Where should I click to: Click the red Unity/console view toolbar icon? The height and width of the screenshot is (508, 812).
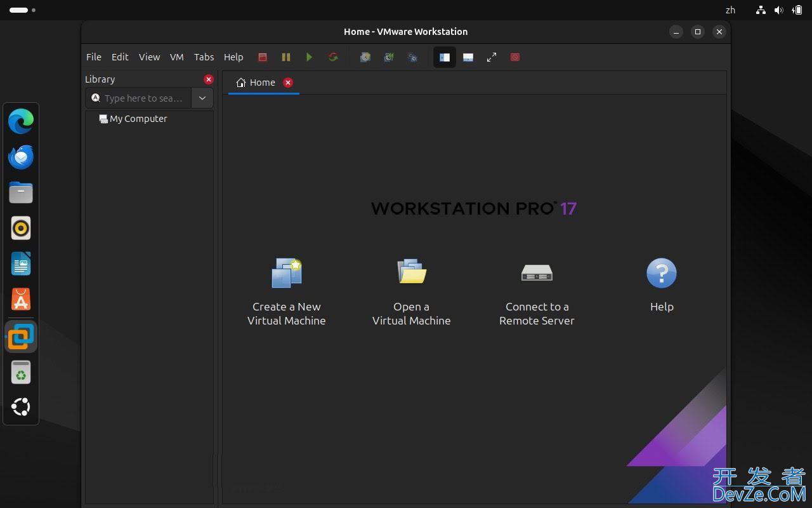click(515, 57)
